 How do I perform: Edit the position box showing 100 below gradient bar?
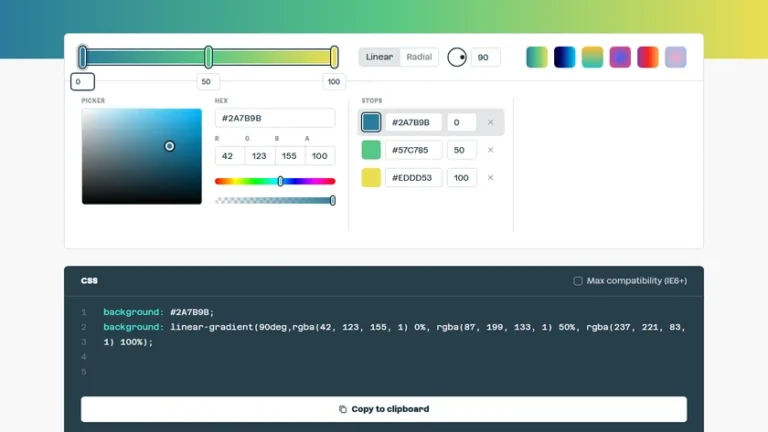click(334, 82)
